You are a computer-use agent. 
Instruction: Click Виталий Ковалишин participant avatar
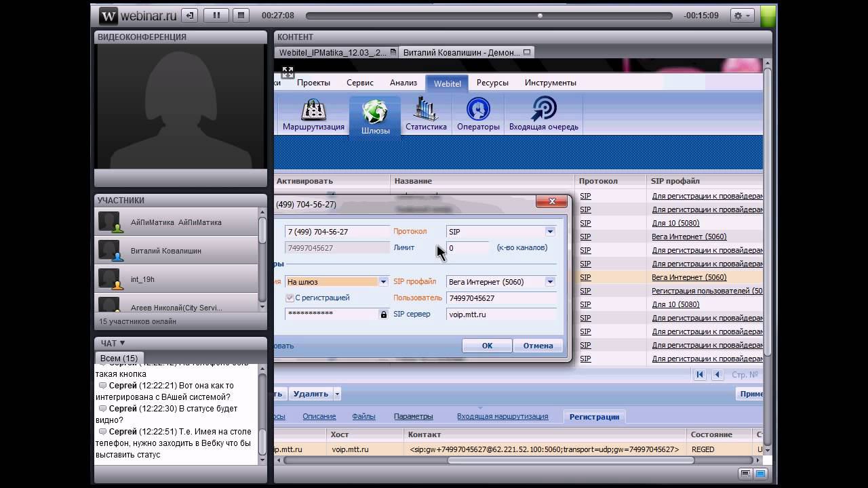point(111,251)
